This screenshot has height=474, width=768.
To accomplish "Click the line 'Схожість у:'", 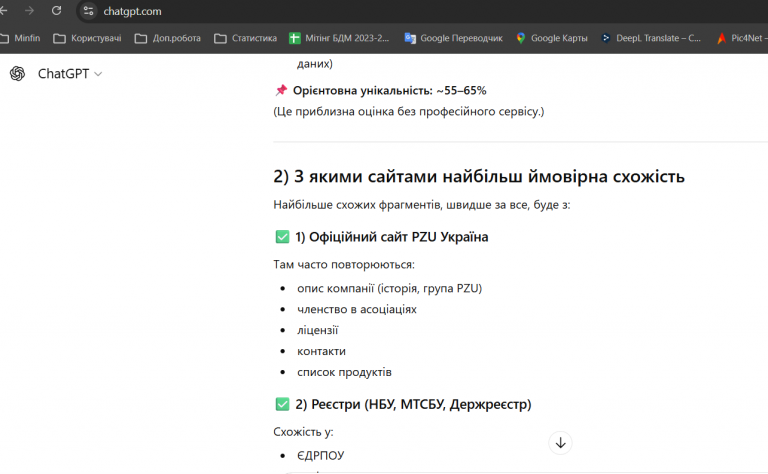I will [x=303, y=432].
